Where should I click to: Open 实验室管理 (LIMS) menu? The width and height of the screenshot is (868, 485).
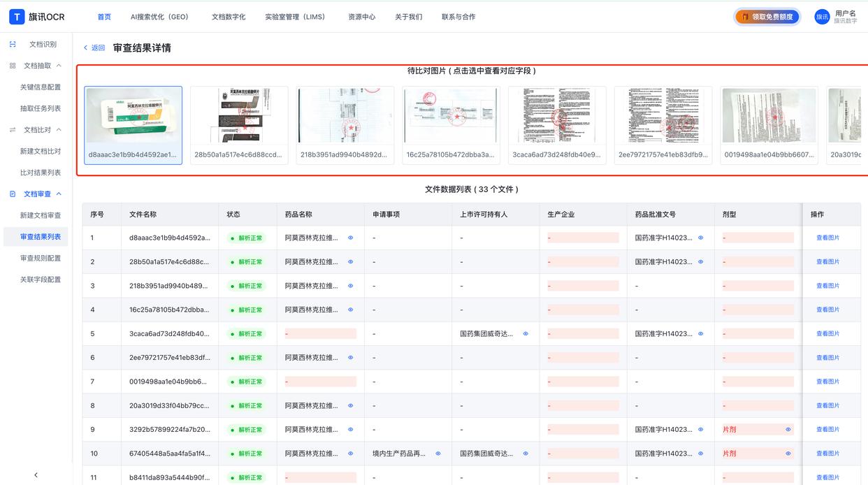click(x=297, y=17)
